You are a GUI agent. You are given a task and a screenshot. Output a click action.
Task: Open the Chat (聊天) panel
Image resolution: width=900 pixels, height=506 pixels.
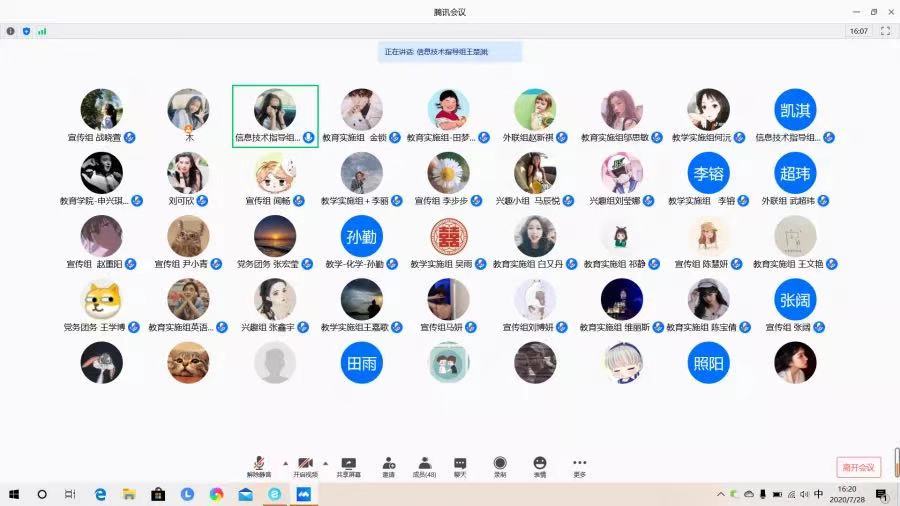(x=460, y=466)
